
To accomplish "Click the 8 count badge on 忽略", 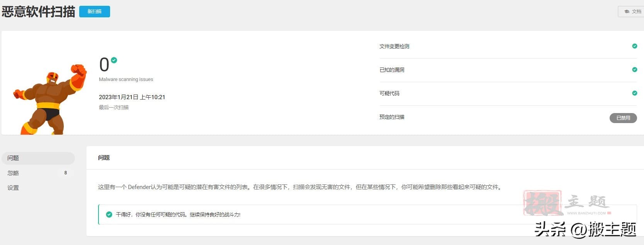I will pos(66,173).
